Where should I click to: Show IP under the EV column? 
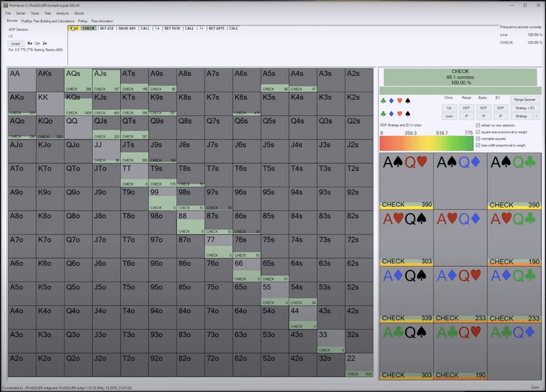click(501, 116)
